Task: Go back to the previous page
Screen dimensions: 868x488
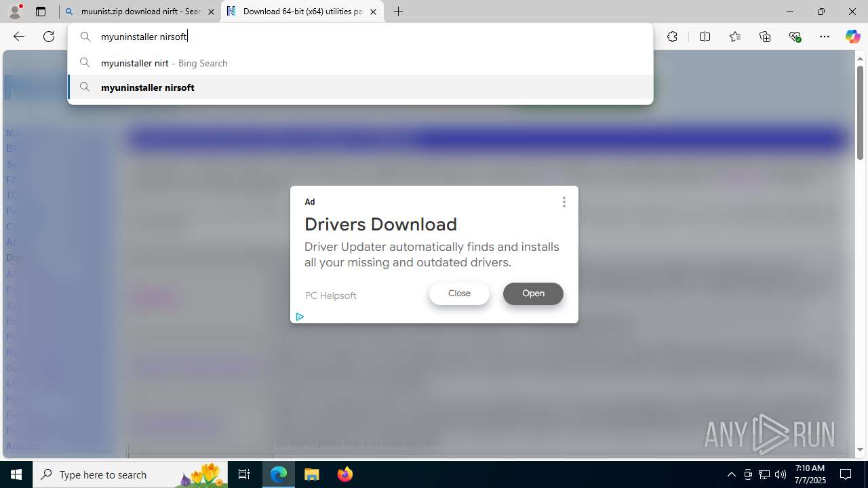Action: pyautogui.click(x=19, y=37)
